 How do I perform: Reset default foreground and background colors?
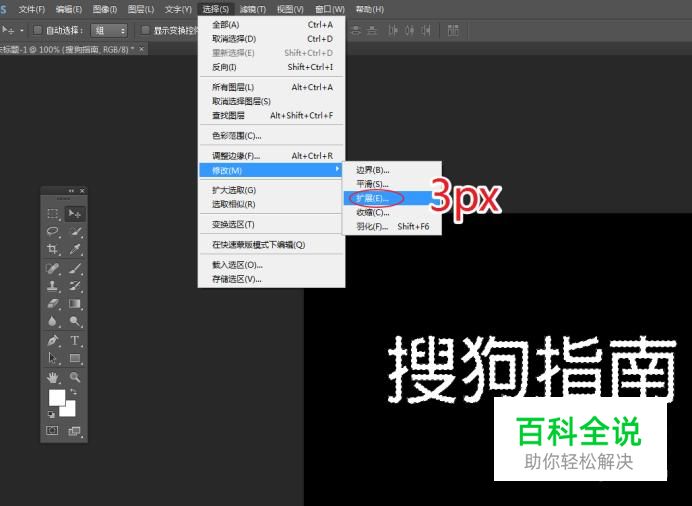(51, 414)
